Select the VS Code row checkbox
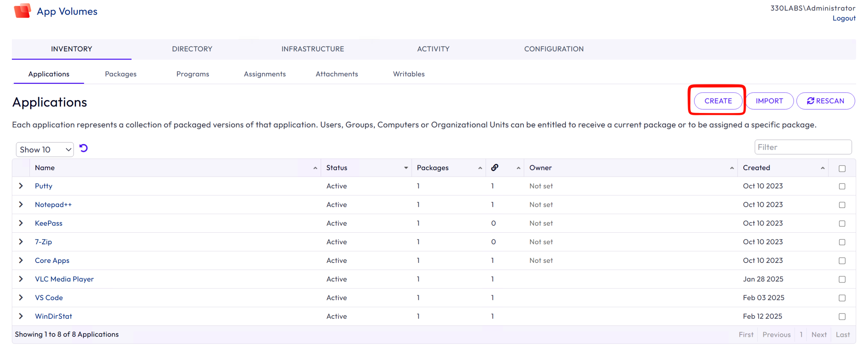The height and width of the screenshot is (346, 868). click(842, 298)
